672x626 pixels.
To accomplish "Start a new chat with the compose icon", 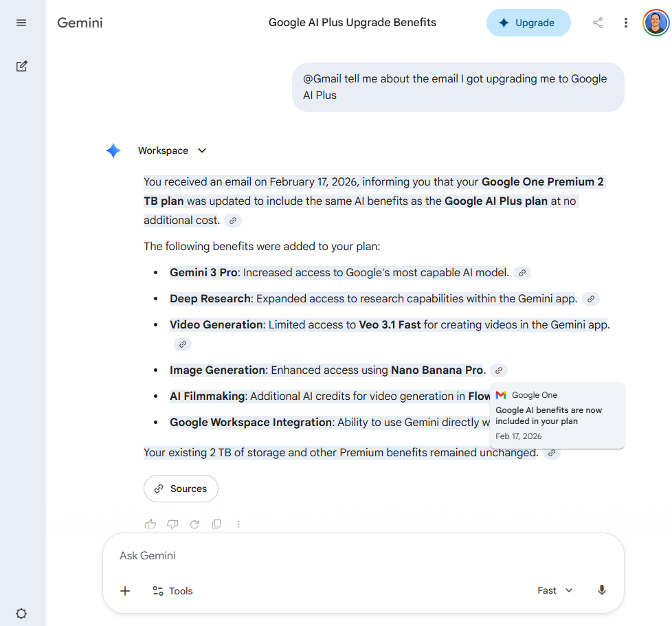I will [21, 66].
